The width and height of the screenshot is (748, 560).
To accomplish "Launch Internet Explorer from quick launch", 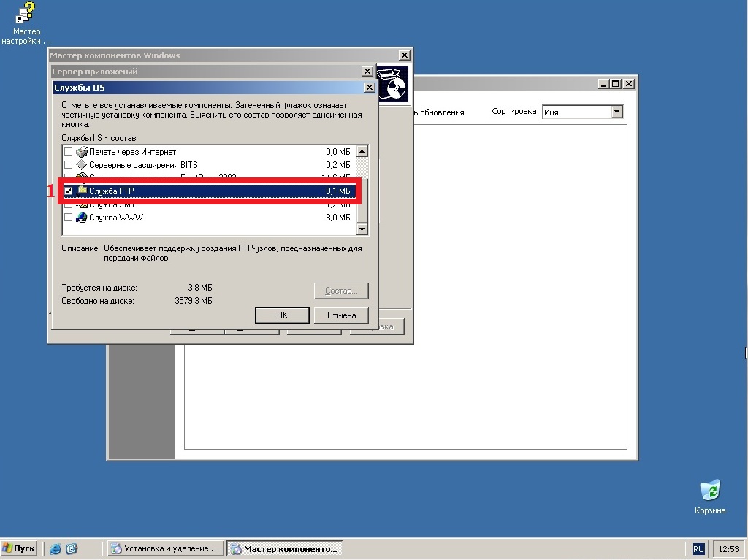I will (x=56, y=548).
